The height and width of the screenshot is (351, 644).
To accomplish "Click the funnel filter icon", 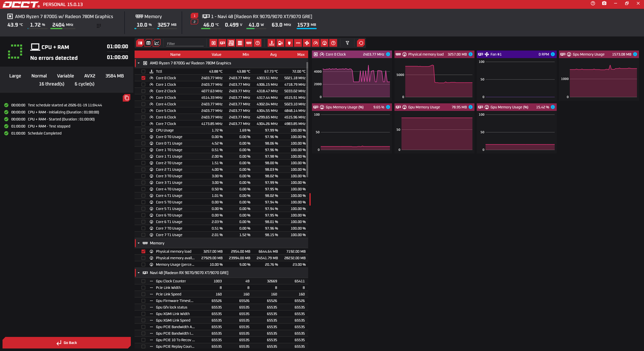I will click(347, 43).
